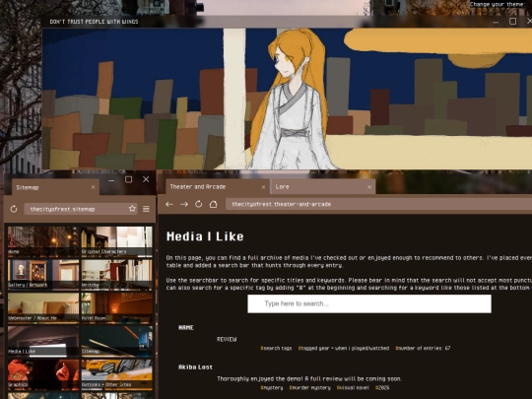The image size is (532, 399).
Task: Open the Original Characters thumbnail
Action: pos(116,241)
